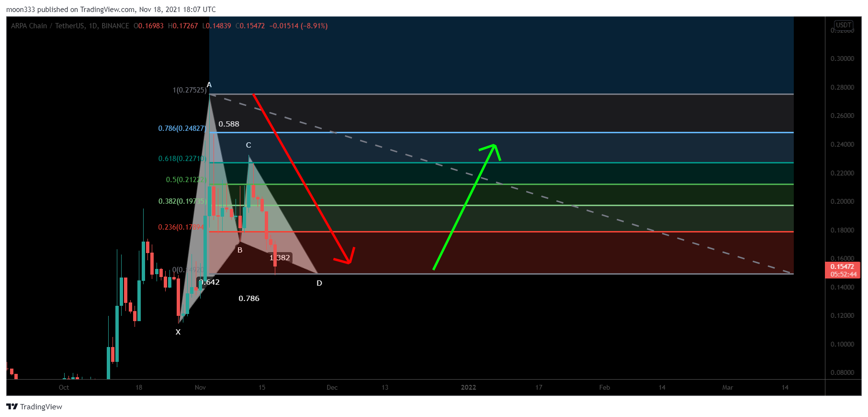868x417 pixels.
Task: Click the Feb label on time axis
Action: 605,387
